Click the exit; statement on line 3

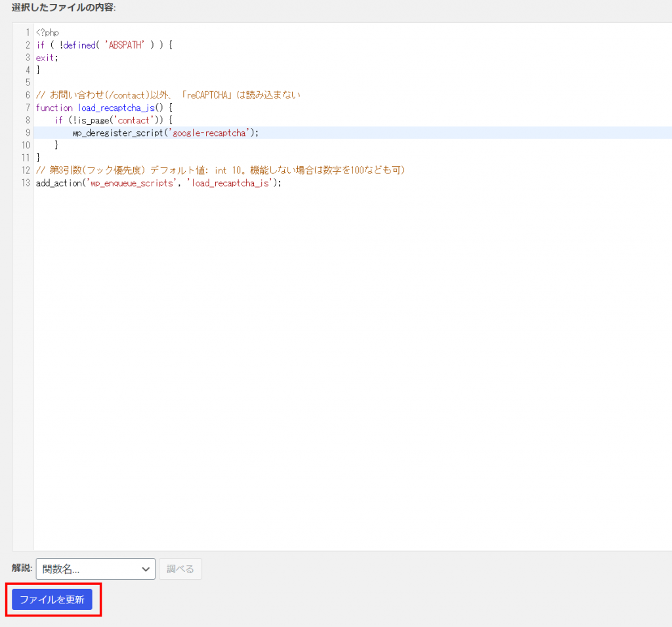click(x=47, y=58)
